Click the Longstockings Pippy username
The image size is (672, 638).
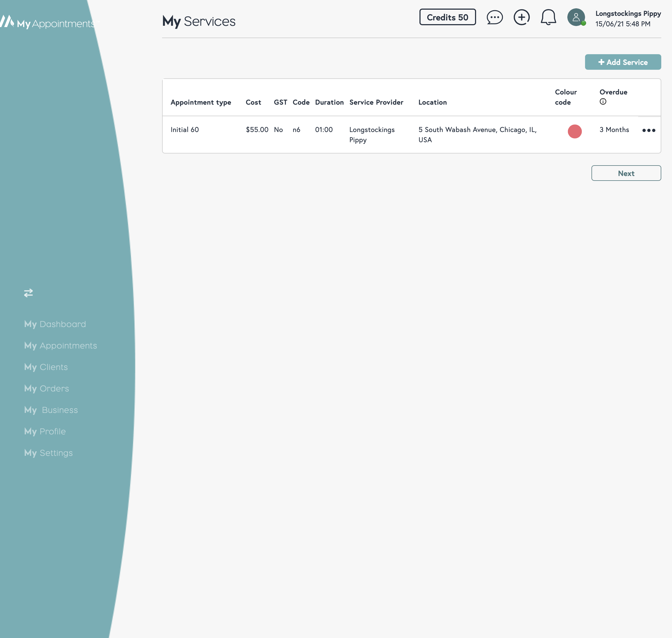coord(628,14)
